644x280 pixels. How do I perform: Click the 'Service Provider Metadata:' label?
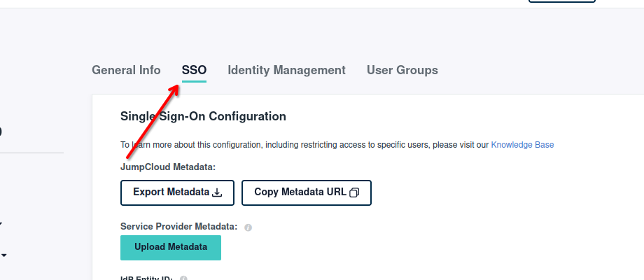pos(179,227)
